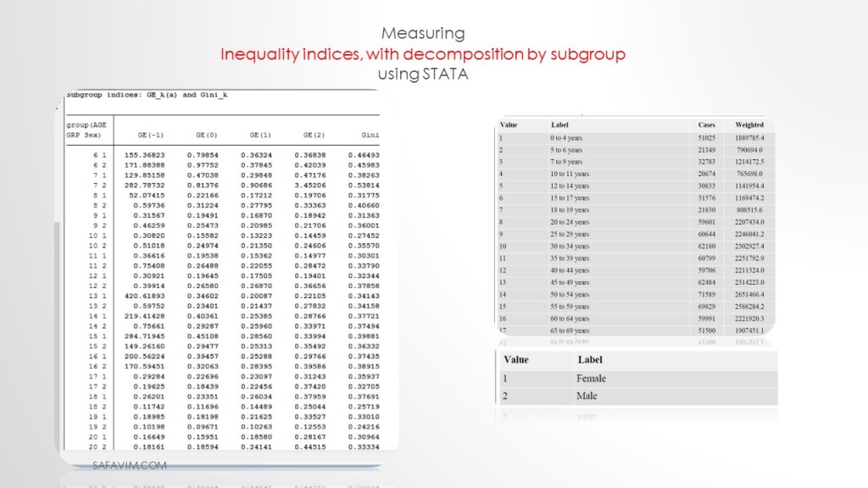The height and width of the screenshot is (488, 868).
Task: Click the GE(-1) column header
Action: point(149,135)
